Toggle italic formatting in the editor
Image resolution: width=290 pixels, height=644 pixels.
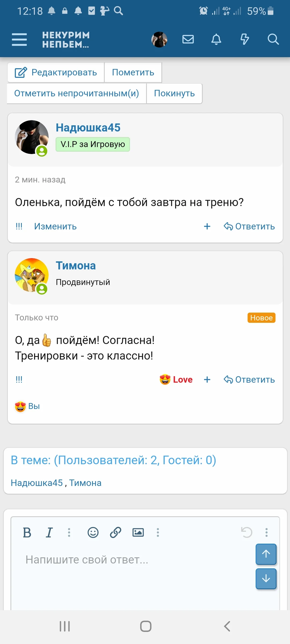coord(49,532)
